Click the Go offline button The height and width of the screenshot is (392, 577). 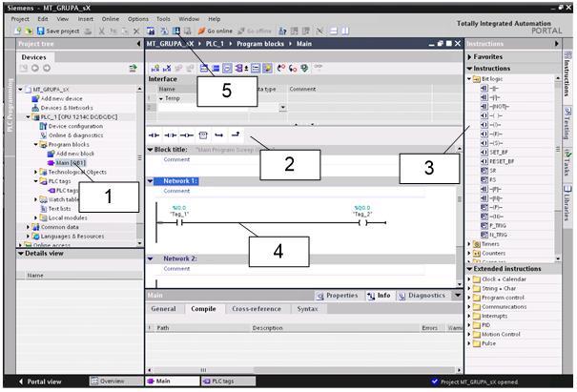[255, 31]
